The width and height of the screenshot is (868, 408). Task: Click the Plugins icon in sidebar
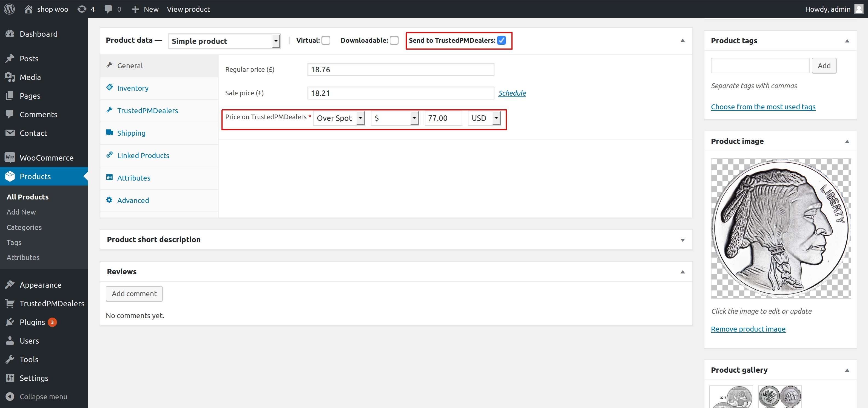10,322
